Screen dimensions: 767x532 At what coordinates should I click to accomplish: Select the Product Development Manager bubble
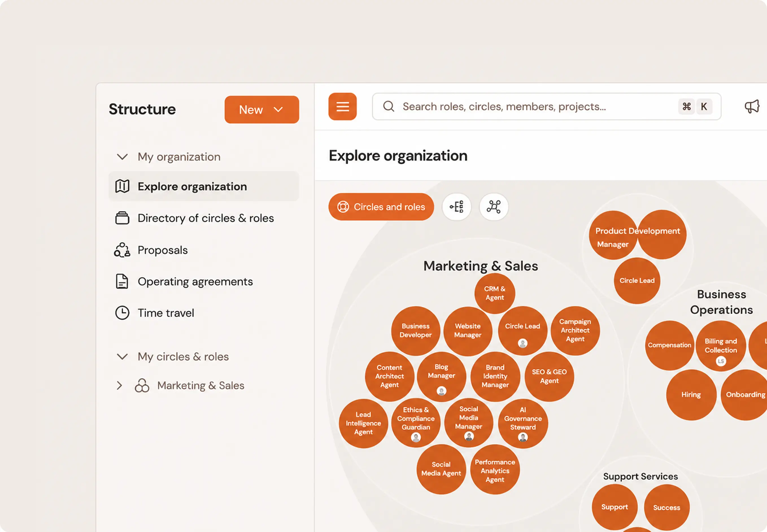(x=613, y=235)
